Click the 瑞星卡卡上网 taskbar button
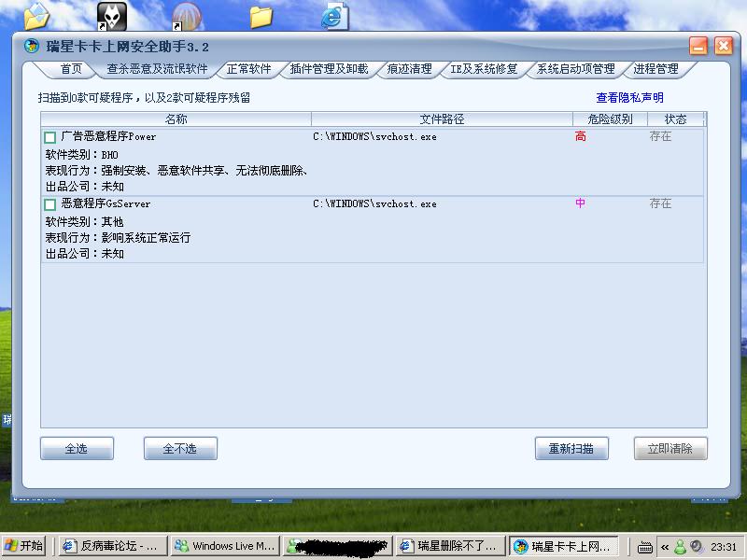 click(564, 546)
